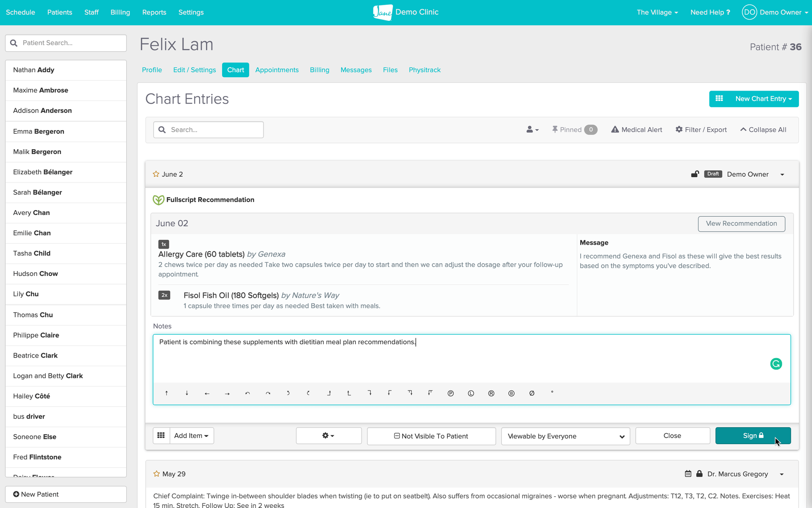
Task: Sign the chart entry
Action: 753,436
